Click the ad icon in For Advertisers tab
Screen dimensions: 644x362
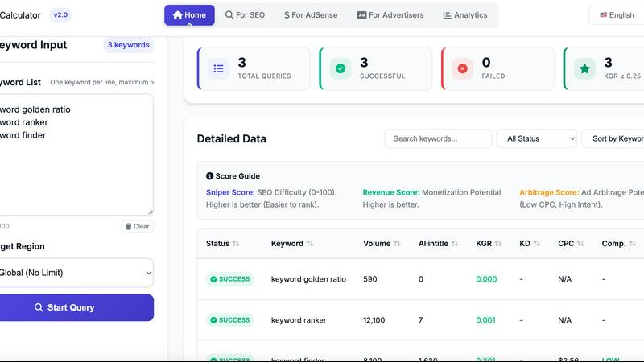361,15
